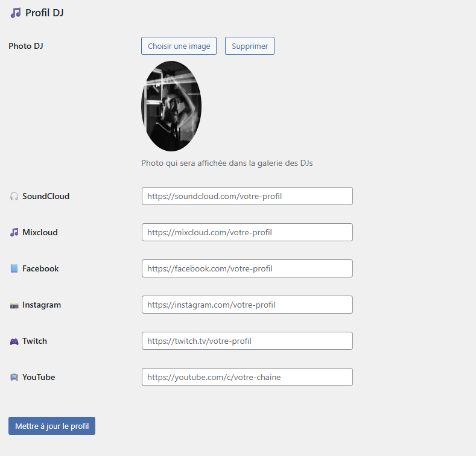The image size is (476, 456).
Task: Click the photo gallery description text
Action: pyautogui.click(x=227, y=163)
